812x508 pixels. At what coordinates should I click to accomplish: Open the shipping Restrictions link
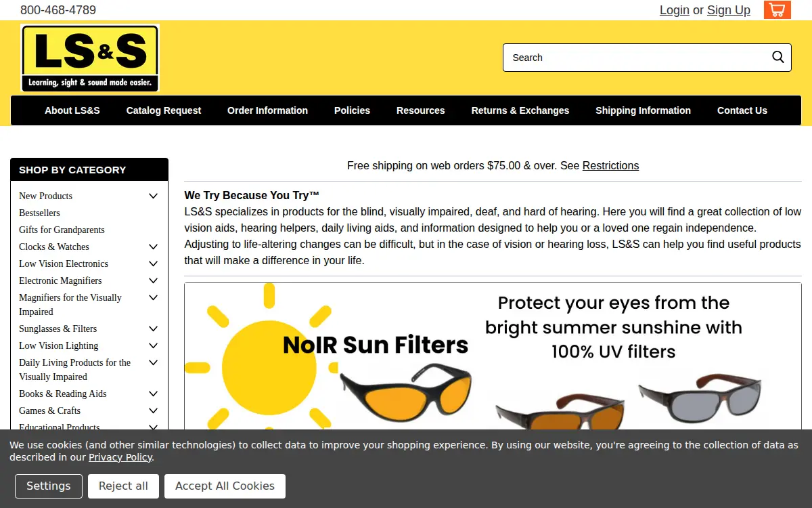point(610,165)
